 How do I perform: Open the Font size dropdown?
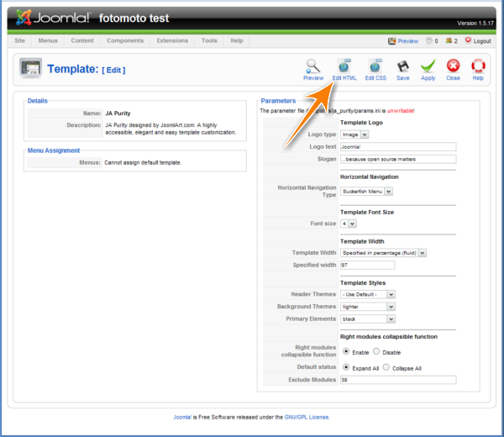point(348,224)
